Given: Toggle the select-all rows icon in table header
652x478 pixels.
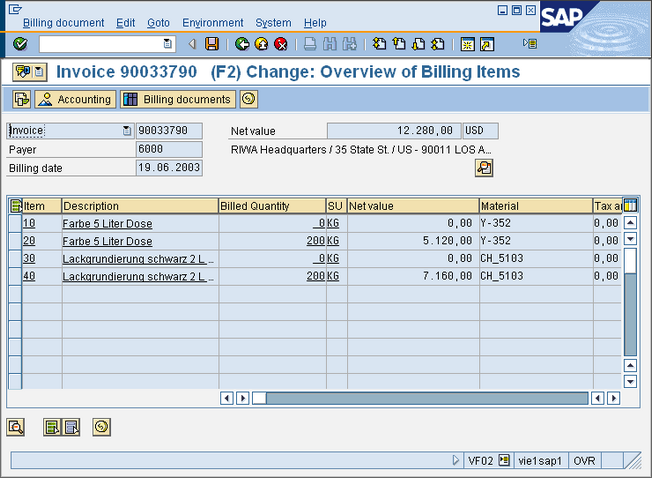Looking at the screenshot, I should (x=15, y=206).
